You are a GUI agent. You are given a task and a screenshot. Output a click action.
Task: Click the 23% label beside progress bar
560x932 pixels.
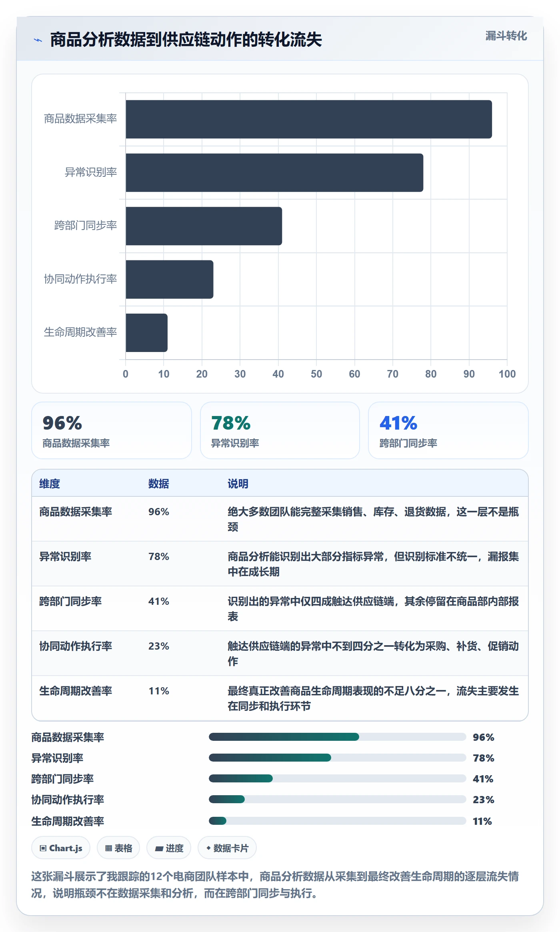coord(484,800)
